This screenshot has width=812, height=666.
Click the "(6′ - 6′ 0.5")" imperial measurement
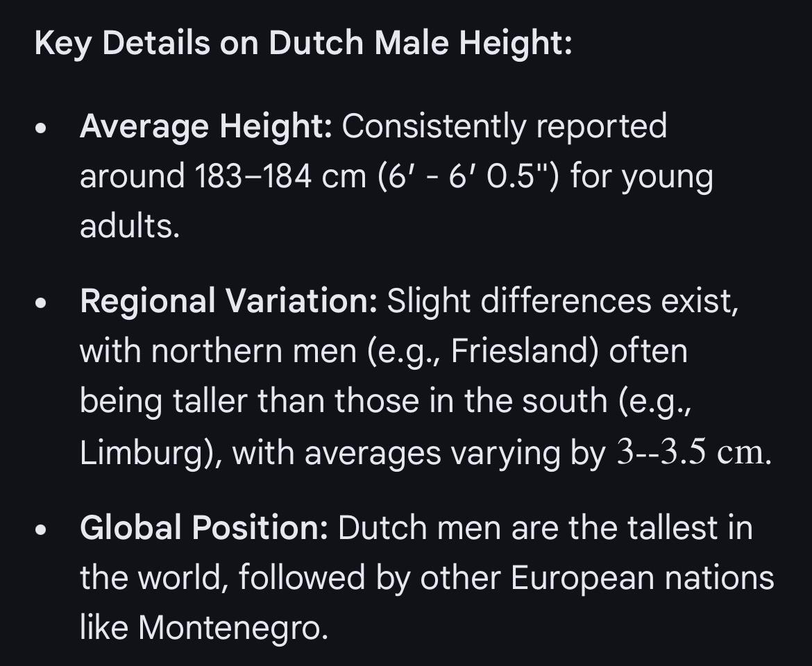470,177
